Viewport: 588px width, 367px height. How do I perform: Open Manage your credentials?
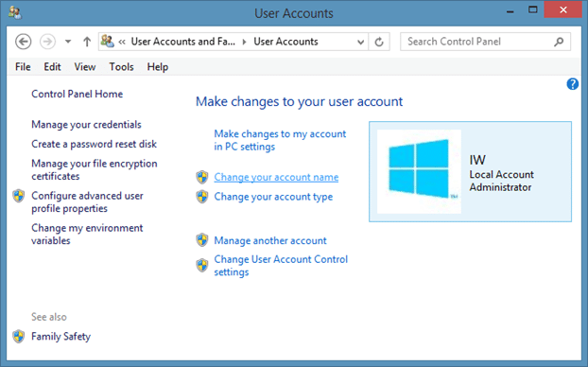86,125
